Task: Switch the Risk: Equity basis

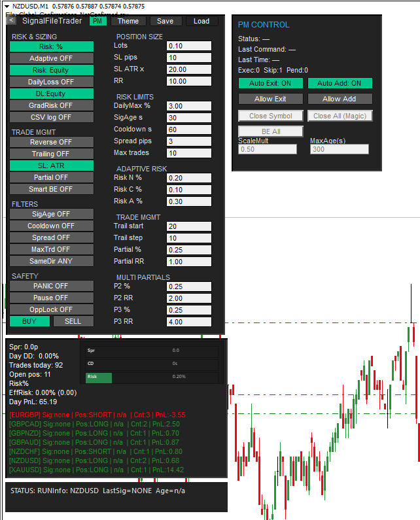Action: pyautogui.click(x=52, y=70)
